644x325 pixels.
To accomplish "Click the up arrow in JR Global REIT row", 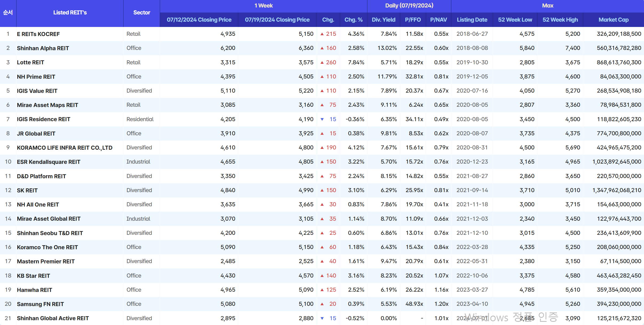I will [322, 133].
